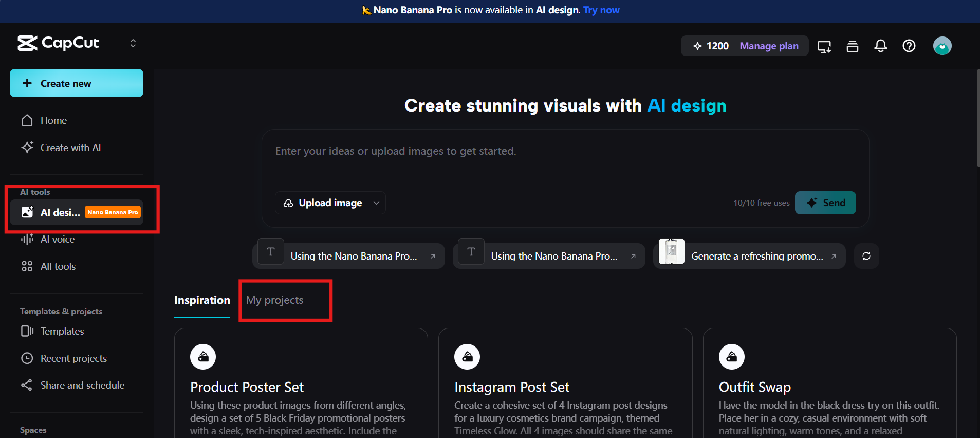The height and width of the screenshot is (438, 980).
Task: Open Recent projects
Action: click(x=77, y=358)
